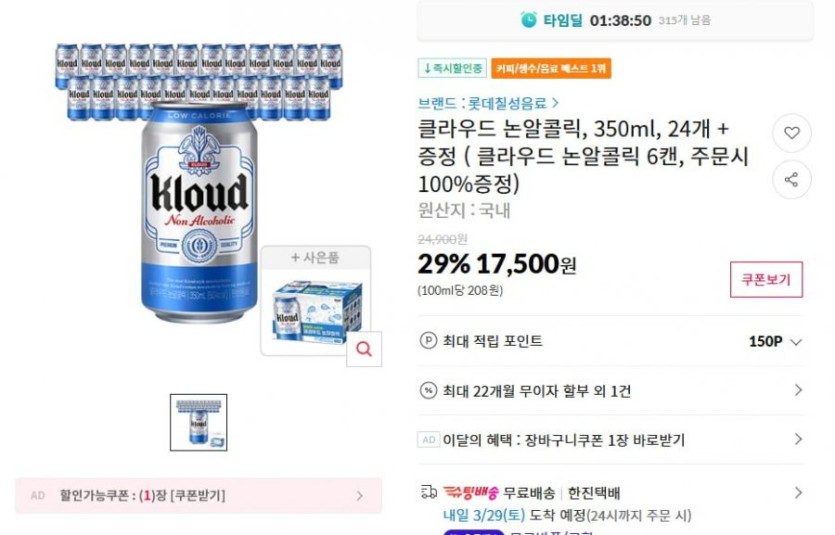
Task: Expand 최대 22개월 무이자 할부 row arrow
Action: point(798,390)
